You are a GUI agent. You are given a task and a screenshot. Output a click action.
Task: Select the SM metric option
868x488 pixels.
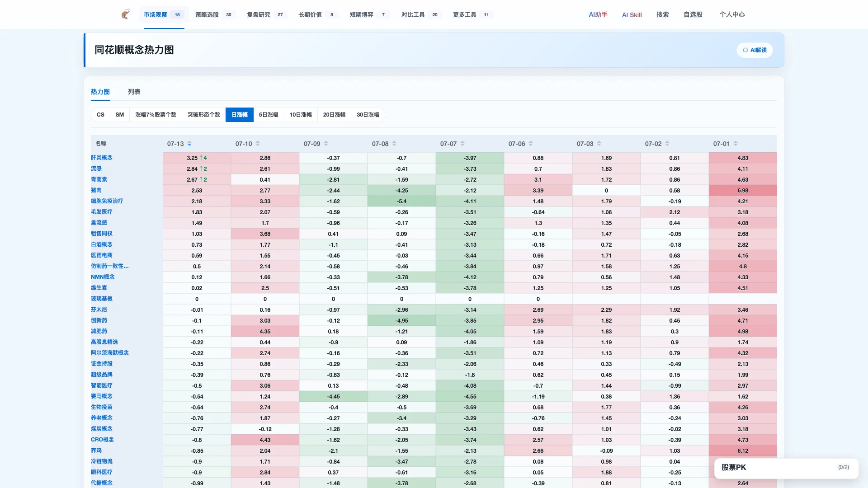point(120,115)
